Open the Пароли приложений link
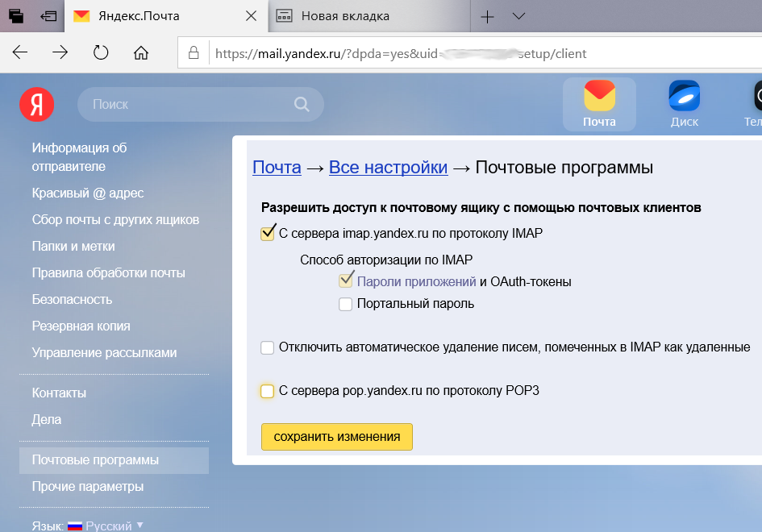762x532 pixels. point(416,282)
